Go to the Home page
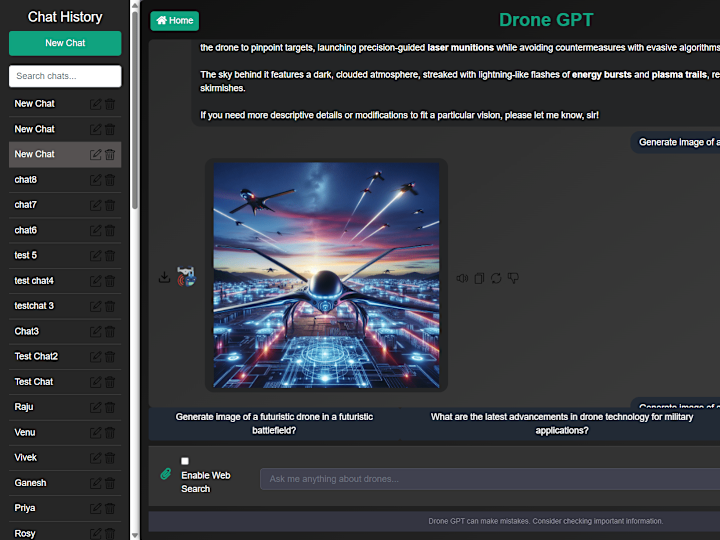720x540 pixels. tap(174, 21)
